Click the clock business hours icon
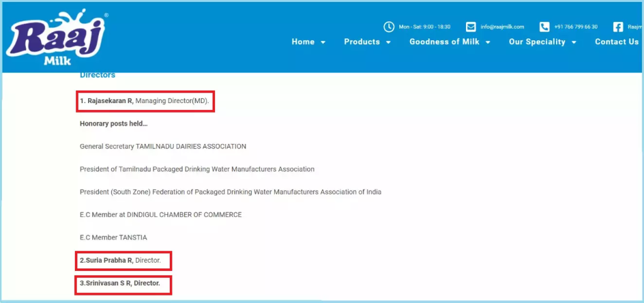The width and height of the screenshot is (644, 303). coord(389,26)
